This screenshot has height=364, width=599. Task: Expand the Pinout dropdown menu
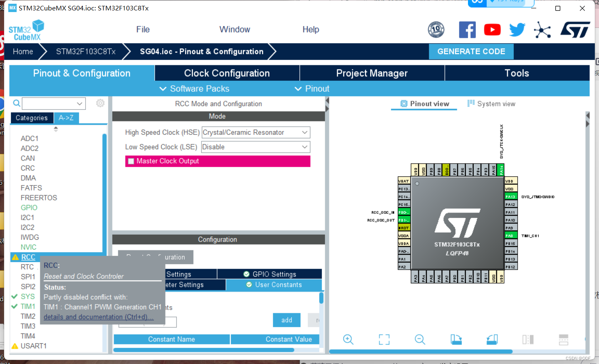(312, 89)
